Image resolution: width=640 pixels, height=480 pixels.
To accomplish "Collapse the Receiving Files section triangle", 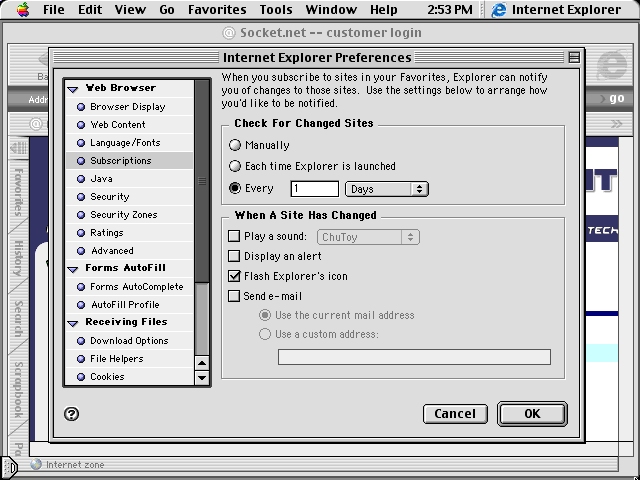I will point(73,323).
